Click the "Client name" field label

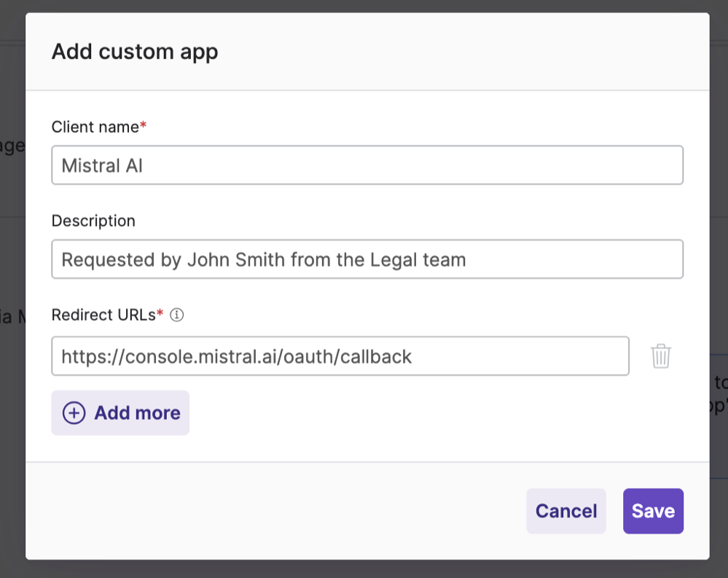(95, 127)
